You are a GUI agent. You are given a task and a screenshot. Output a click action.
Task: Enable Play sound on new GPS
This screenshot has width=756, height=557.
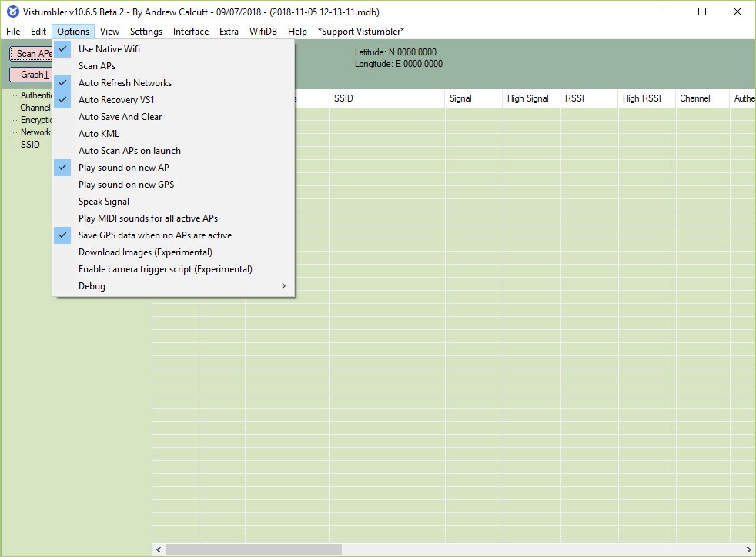[x=173, y=185]
